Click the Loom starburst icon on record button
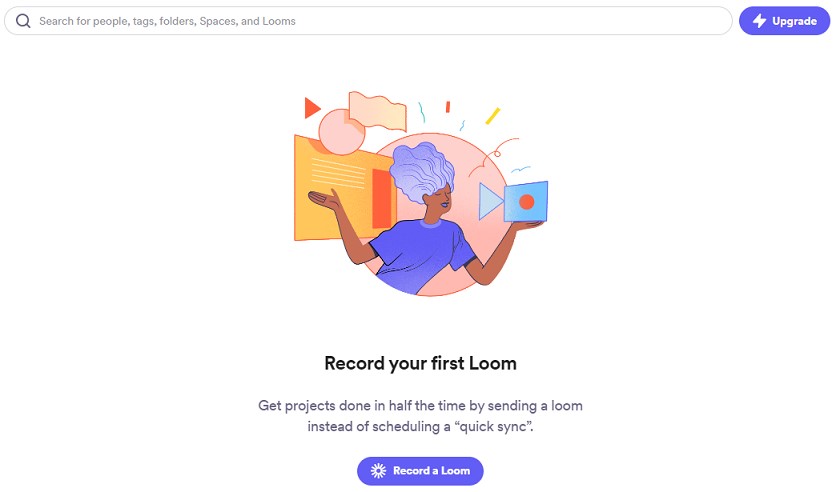Screen dimensions: 836x492 [x=378, y=471]
